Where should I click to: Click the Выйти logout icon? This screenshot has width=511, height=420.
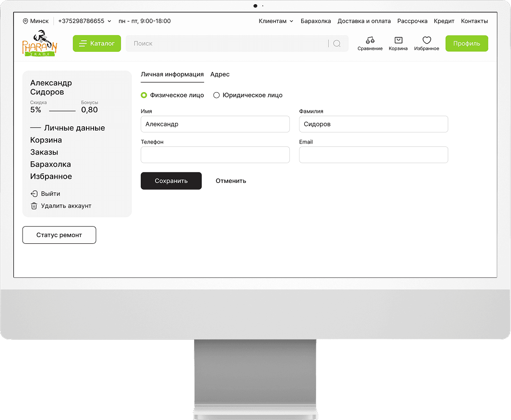(x=34, y=194)
